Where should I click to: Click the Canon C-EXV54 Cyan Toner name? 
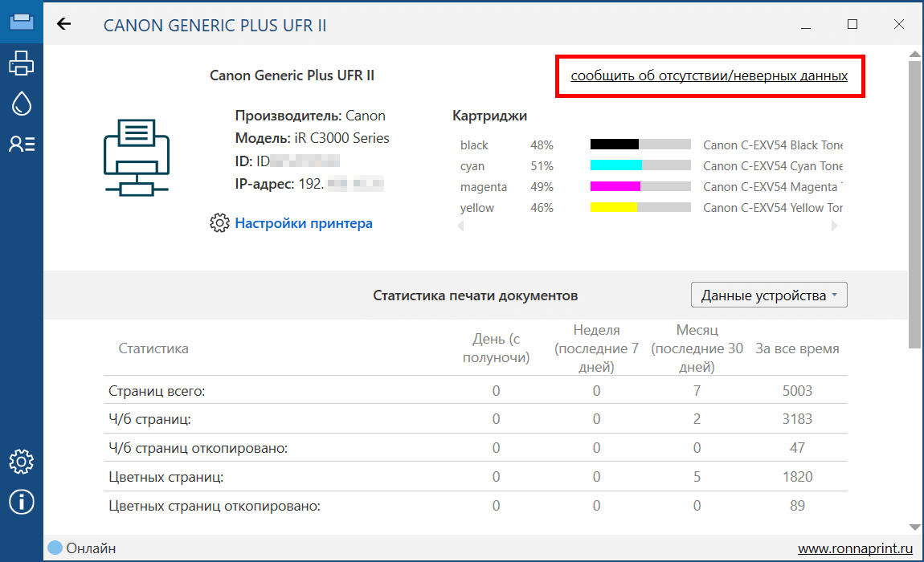pyautogui.click(x=773, y=166)
